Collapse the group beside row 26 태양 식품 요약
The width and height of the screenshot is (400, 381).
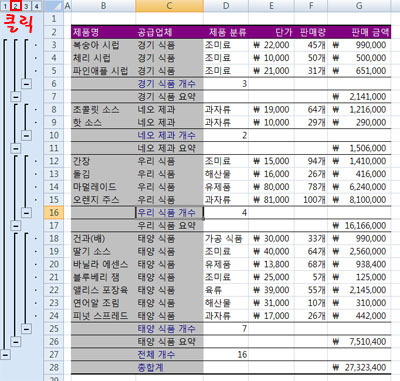16,342
